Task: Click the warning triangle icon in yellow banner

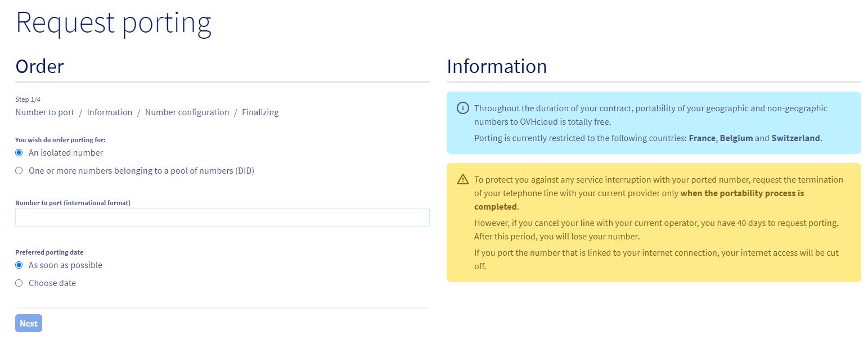Action: [463, 179]
